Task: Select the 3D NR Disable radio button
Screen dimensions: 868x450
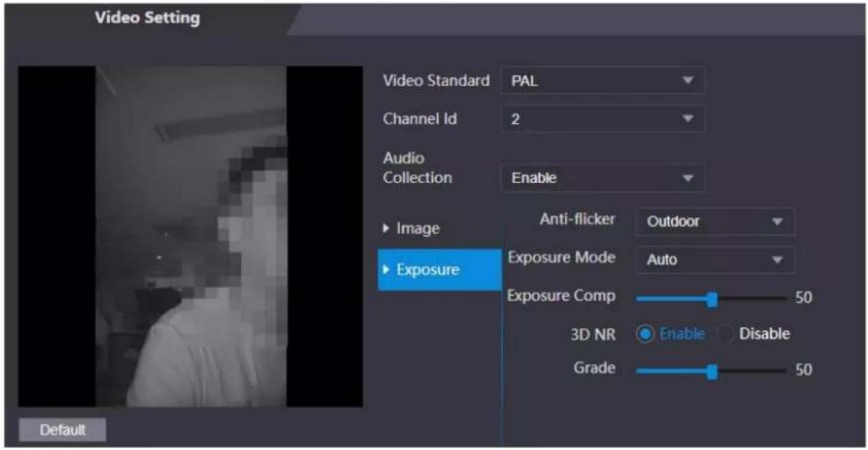Action: tap(726, 334)
